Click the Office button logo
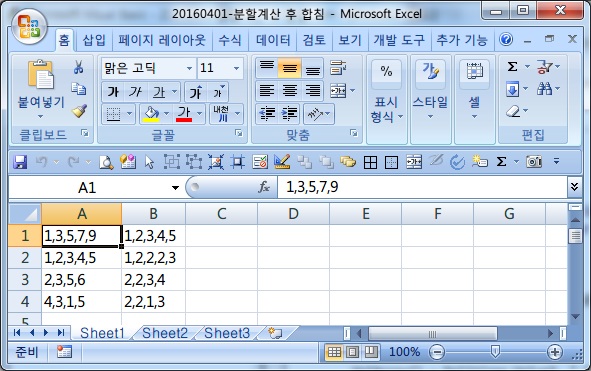591x371 pixels. click(x=29, y=27)
